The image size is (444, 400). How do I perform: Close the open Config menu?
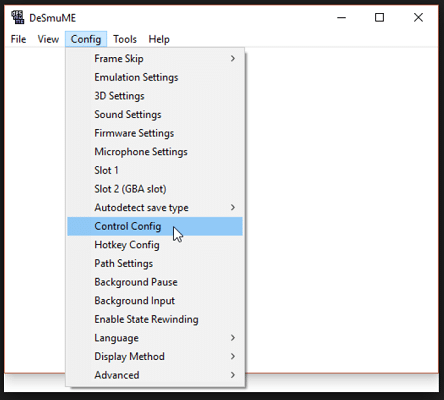[x=86, y=39]
